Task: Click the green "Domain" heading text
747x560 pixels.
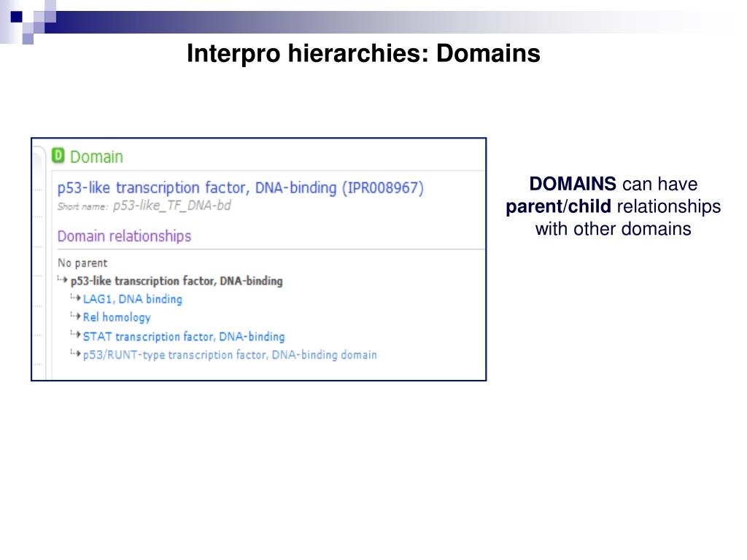Action: point(97,157)
